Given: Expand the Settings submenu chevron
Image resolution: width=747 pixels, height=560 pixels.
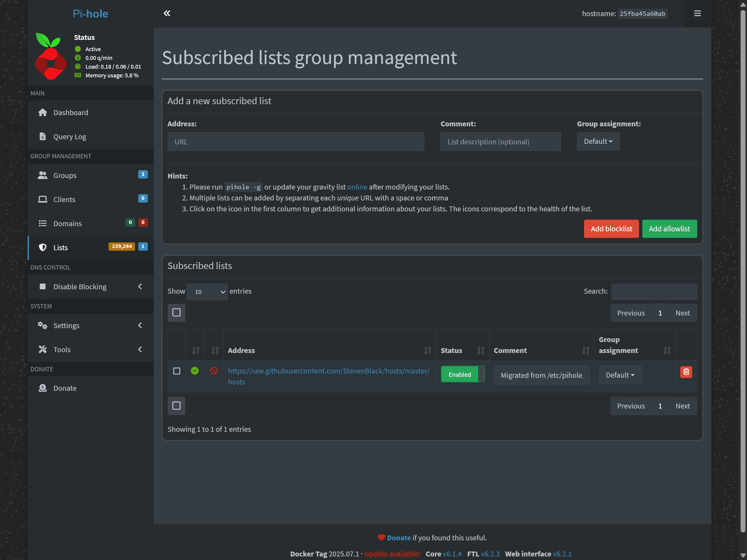Looking at the screenshot, I should point(140,325).
